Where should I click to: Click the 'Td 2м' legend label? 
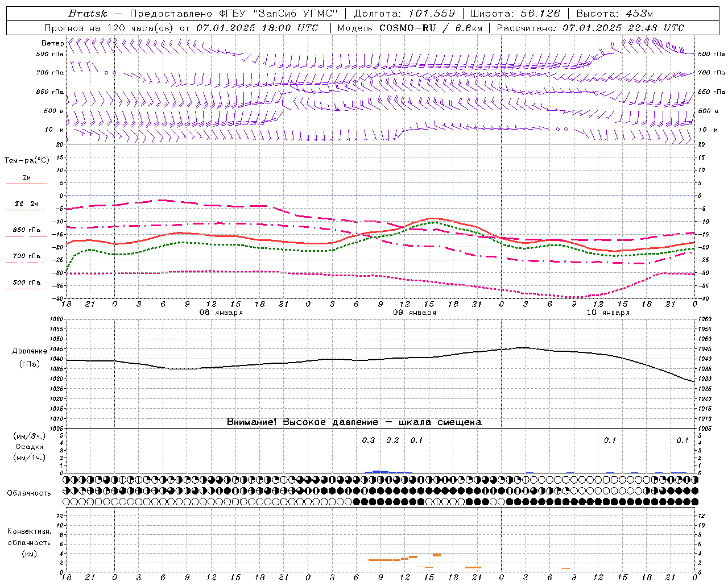[x=26, y=203]
